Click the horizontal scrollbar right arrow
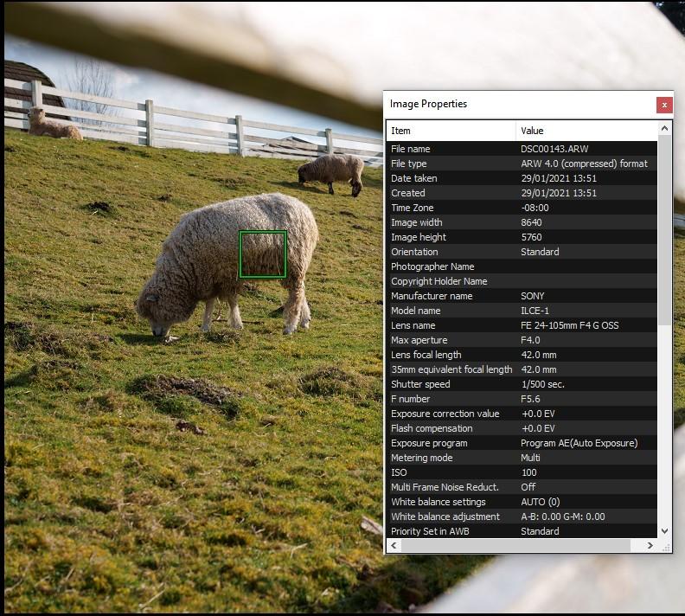 click(650, 545)
